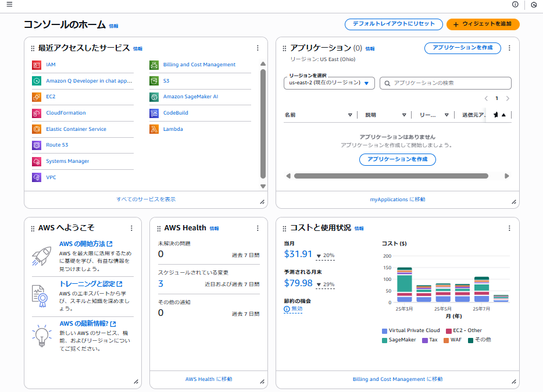Open the Welcome to AWS widget options menu
Image resolution: width=543 pixels, height=392 pixels.
coord(131,228)
